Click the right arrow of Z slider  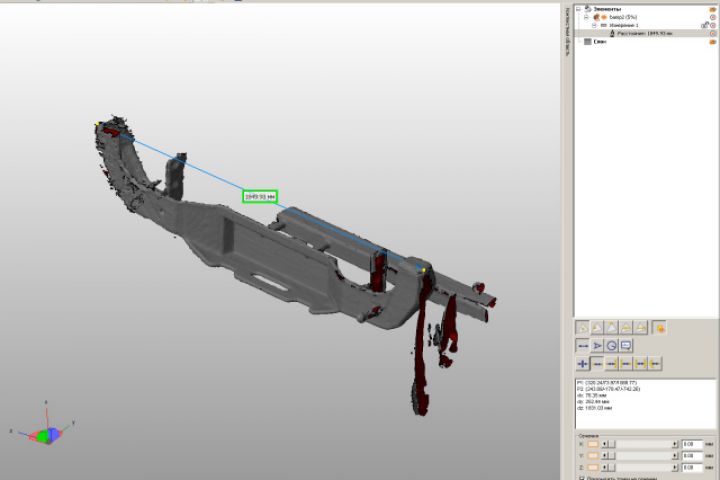click(675, 467)
